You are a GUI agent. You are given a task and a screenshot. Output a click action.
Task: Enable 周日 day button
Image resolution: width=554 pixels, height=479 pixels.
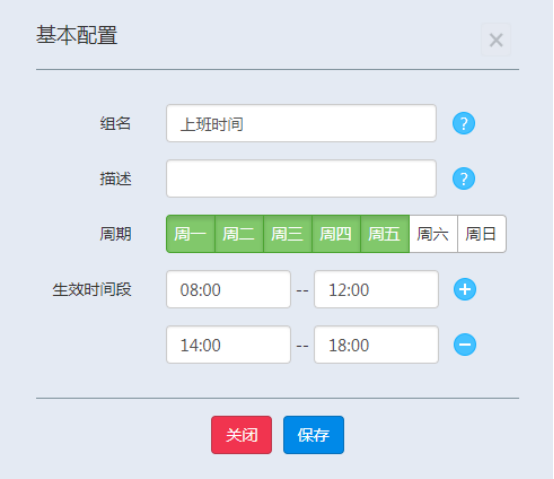click(x=482, y=234)
